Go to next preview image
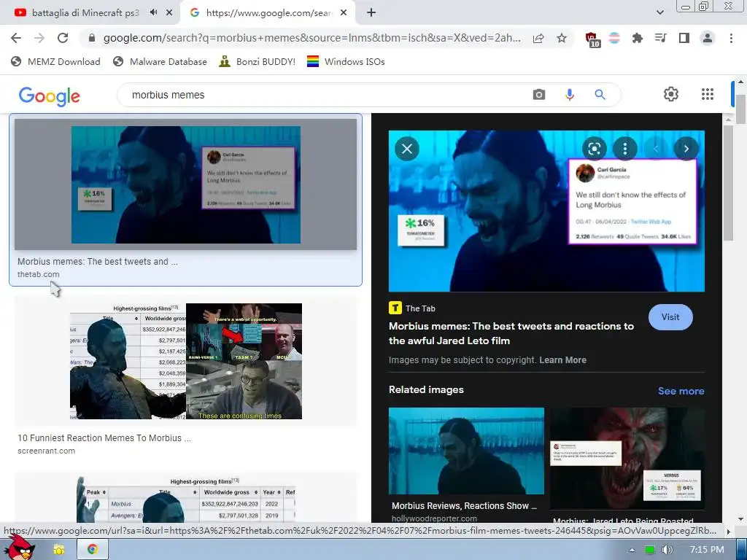The image size is (747, 560). click(x=686, y=149)
